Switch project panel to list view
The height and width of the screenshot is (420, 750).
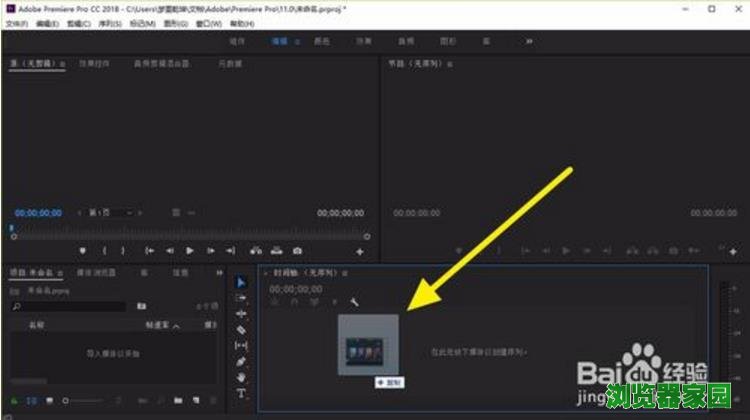pos(30,401)
